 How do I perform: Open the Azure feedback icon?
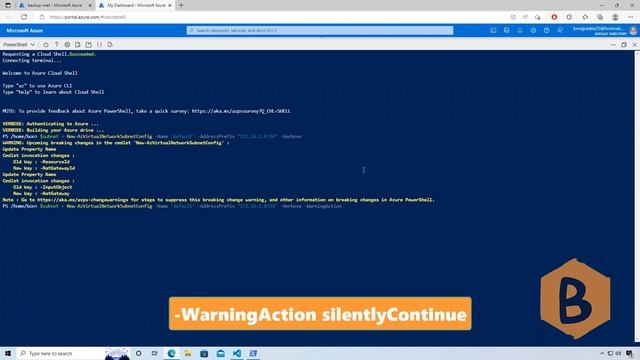(560, 31)
